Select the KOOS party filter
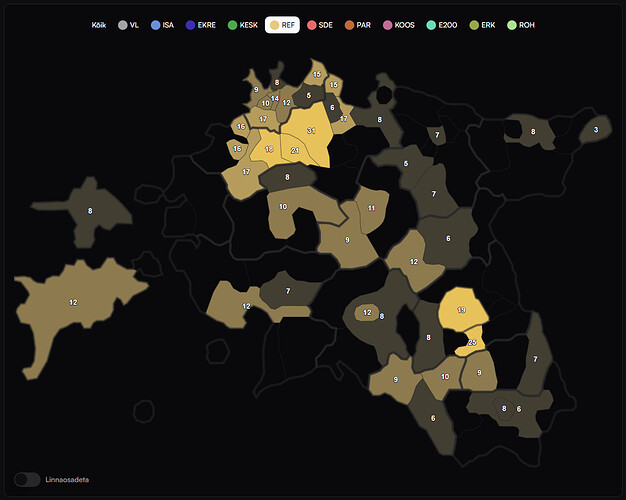Image resolution: width=626 pixels, height=500 pixels. (x=399, y=25)
